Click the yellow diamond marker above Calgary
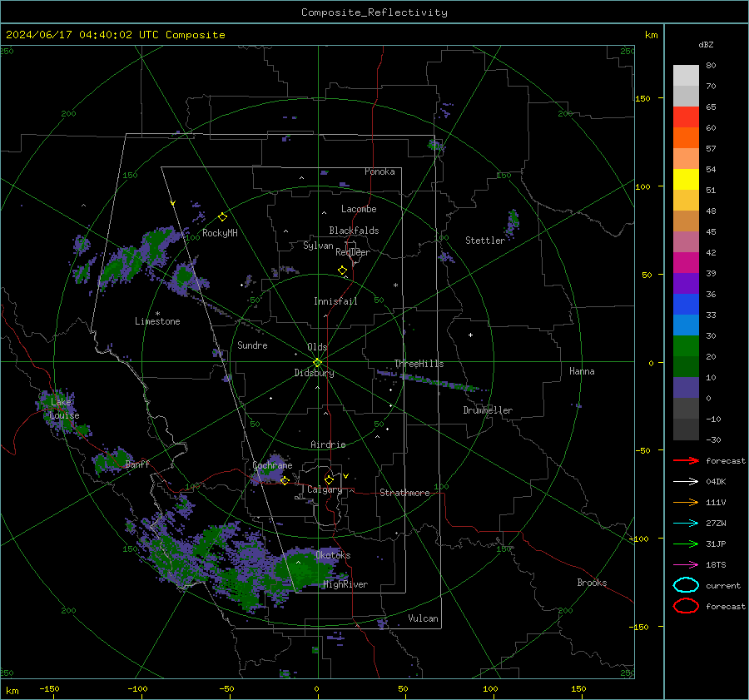Image resolution: width=749 pixels, height=700 pixels. tap(329, 479)
